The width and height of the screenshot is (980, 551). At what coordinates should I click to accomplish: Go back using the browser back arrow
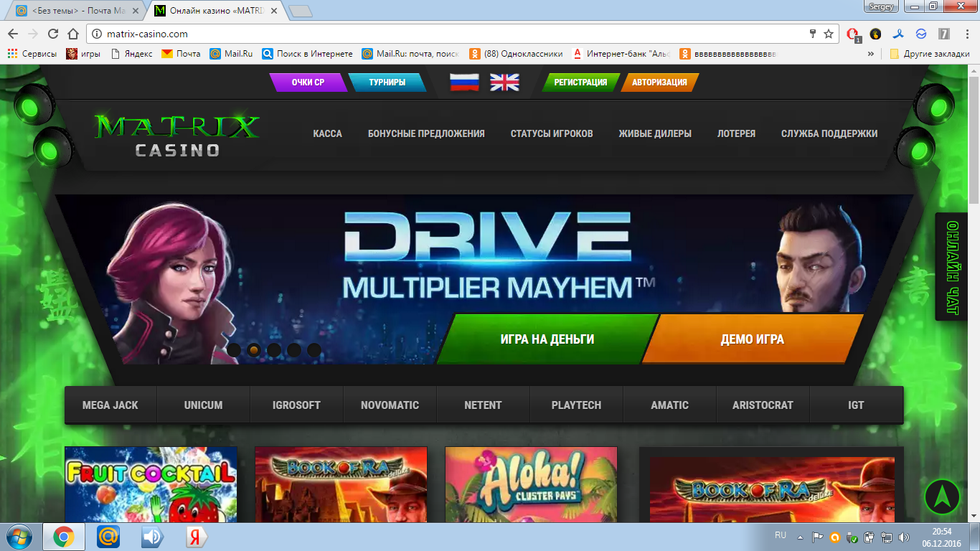coord(13,34)
